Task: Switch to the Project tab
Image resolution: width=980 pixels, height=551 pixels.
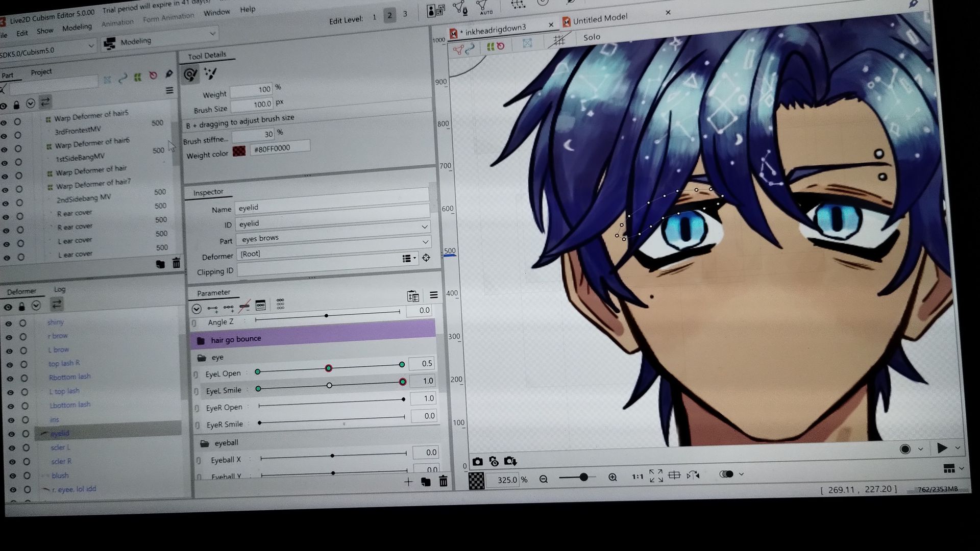Action: point(41,72)
